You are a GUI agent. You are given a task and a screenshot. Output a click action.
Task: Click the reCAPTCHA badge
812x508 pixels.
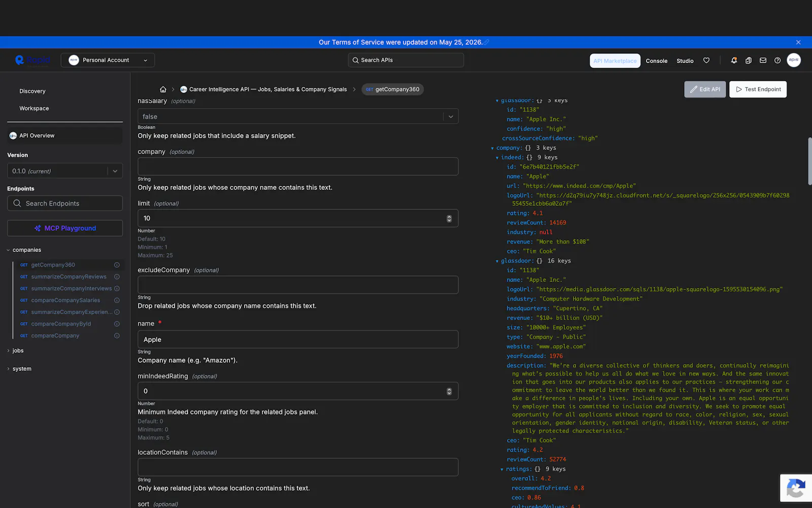796,488
